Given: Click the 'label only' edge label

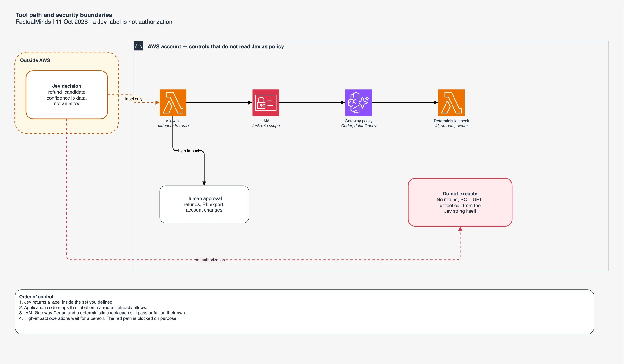Looking at the screenshot, I should point(134,99).
